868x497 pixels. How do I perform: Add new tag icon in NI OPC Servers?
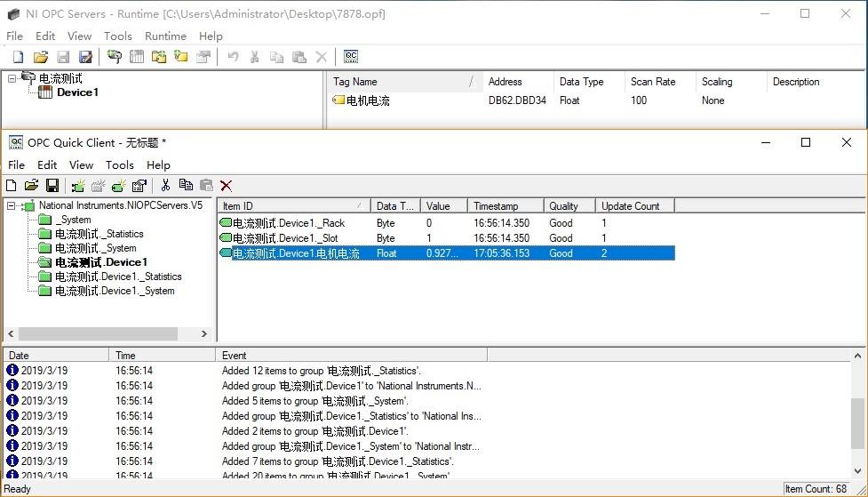(181, 57)
